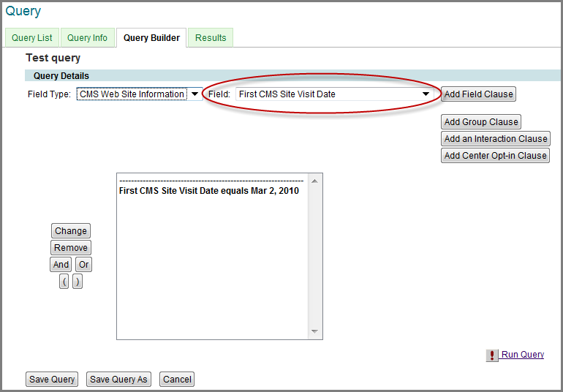Expand the Field dropdown list

pos(334,94)
